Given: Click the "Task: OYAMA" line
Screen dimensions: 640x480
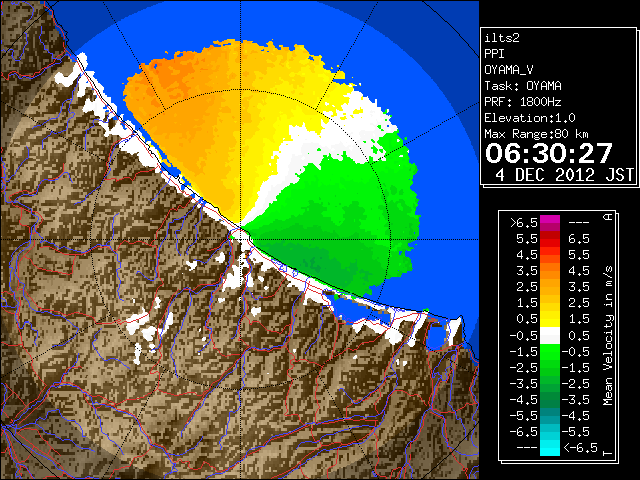Looking at the screenshot, I should pos(523,86).
